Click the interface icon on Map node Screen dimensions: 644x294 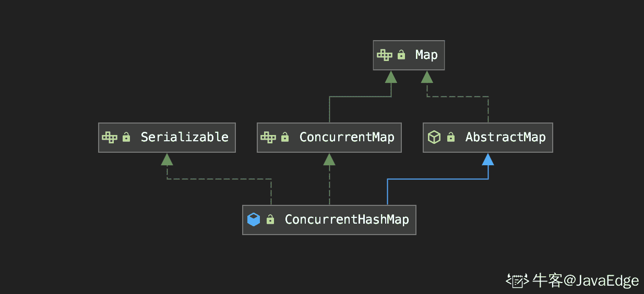[385, 55]
